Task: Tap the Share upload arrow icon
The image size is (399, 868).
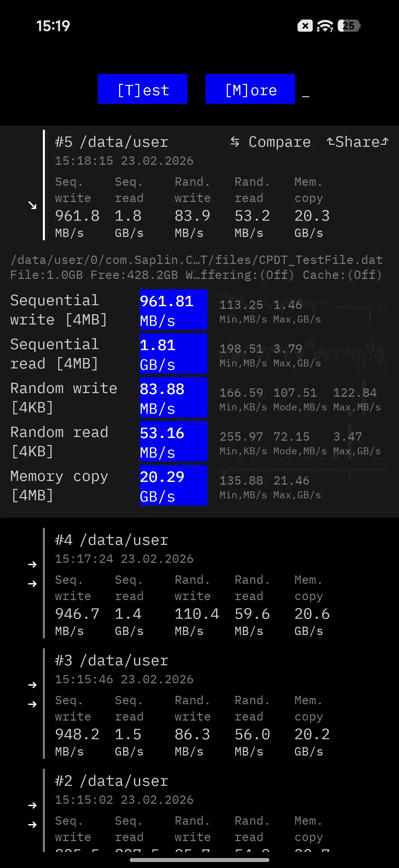Action: (331, 142)
